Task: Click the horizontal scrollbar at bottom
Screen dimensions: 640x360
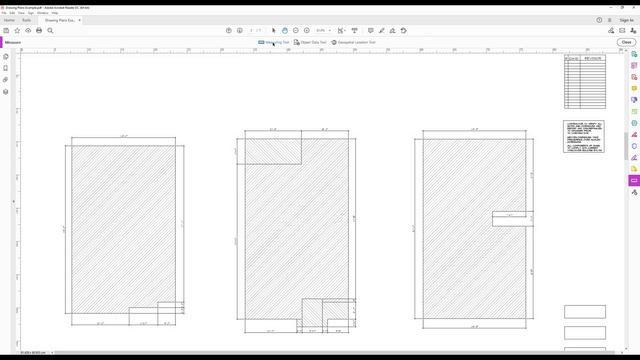Action: 335,353
